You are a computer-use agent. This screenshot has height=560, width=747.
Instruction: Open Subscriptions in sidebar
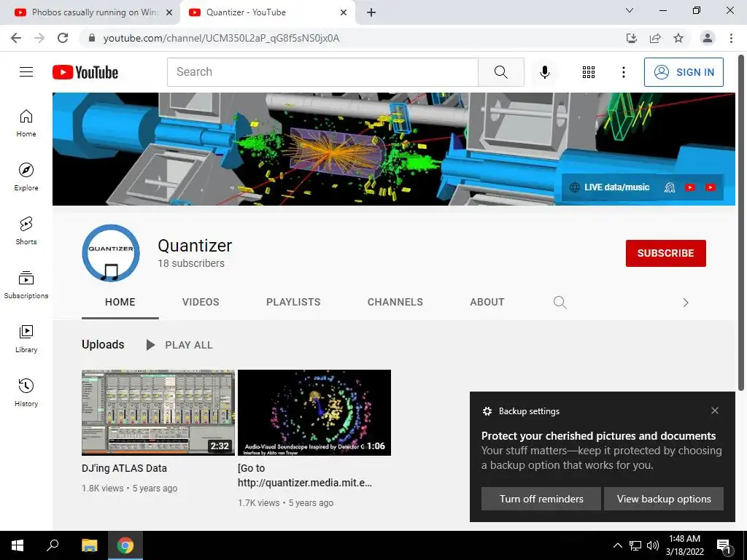coord(26,285)
